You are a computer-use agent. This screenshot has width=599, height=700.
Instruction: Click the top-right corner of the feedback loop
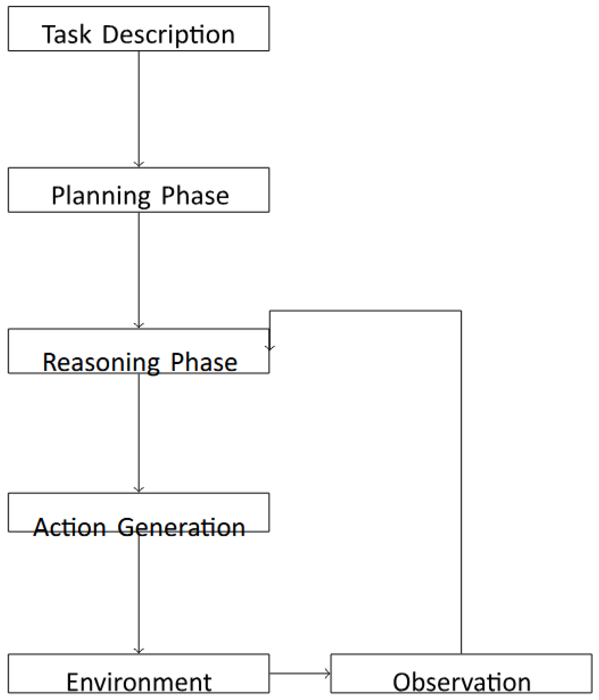461,311
